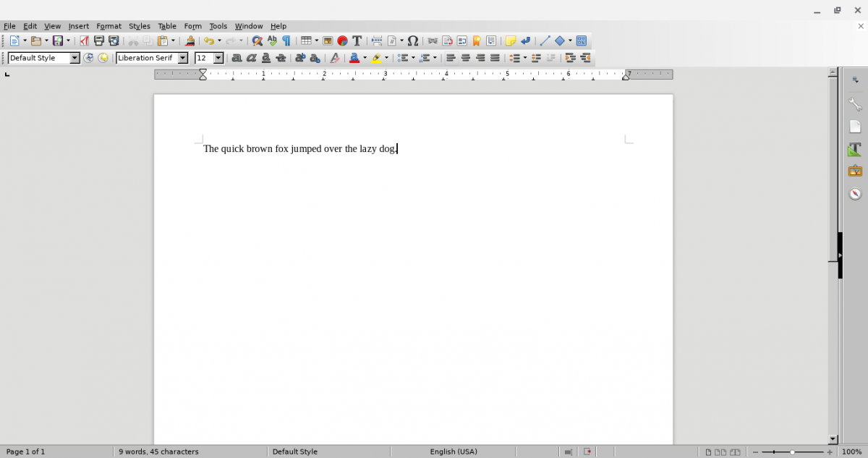Screen dimensions: 868x458
Task: Open the sidebar Properties deck
Action: tap(855, 105)
